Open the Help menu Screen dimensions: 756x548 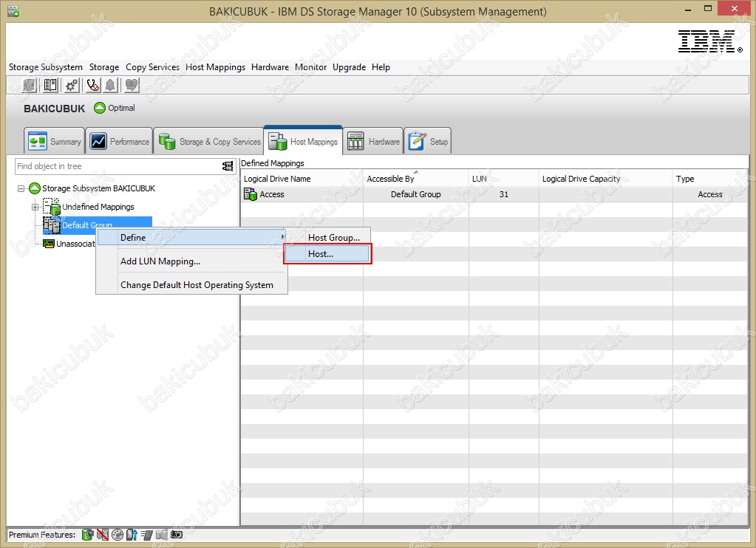pos(381,67)
